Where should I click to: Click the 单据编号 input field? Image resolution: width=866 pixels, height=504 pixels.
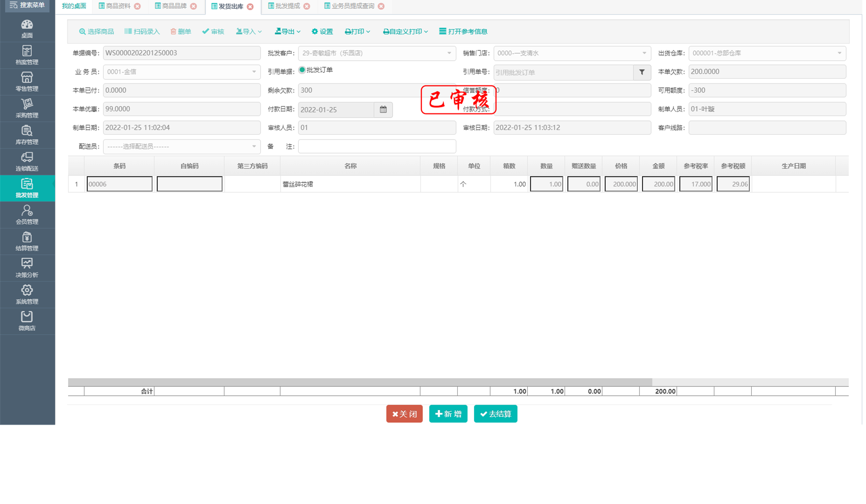[182, 53]
